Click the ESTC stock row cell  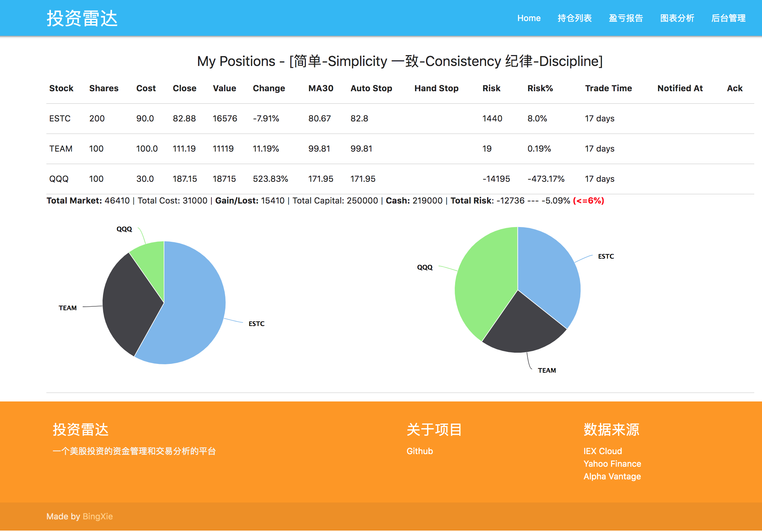60,119
